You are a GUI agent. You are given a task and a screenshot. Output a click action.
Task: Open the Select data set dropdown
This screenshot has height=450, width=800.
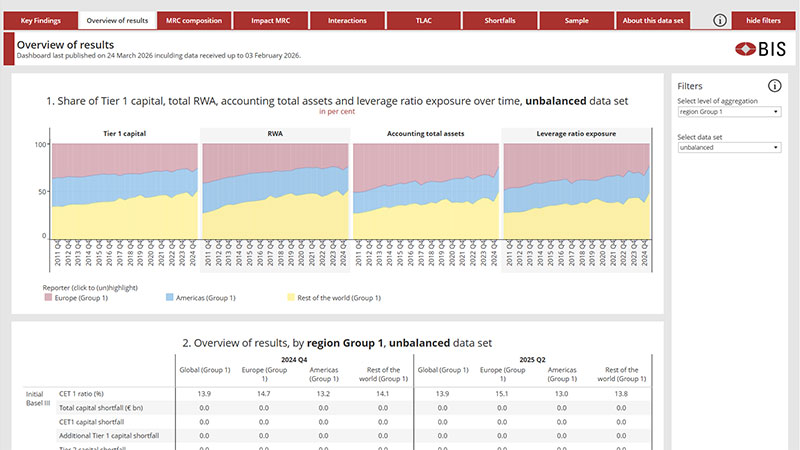(729, 147)
